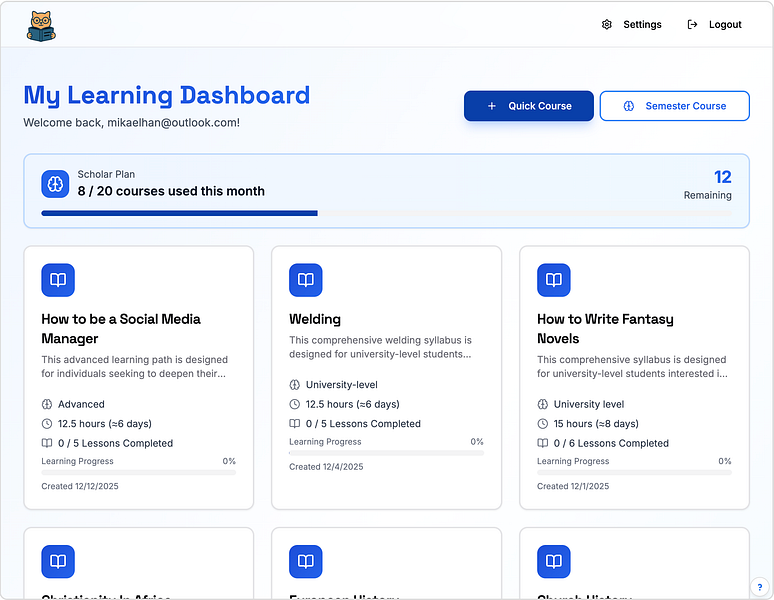Image resolution: width=774 pixels, height=600 pixels.
Task: Click the monthly courses used progress bar
Action: 387,213
